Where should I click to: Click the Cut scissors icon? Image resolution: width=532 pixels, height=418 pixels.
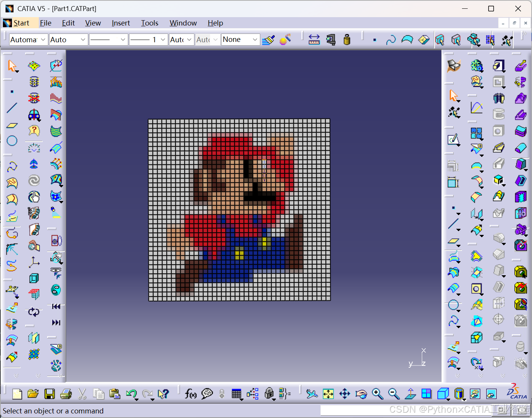click(82, 394)
